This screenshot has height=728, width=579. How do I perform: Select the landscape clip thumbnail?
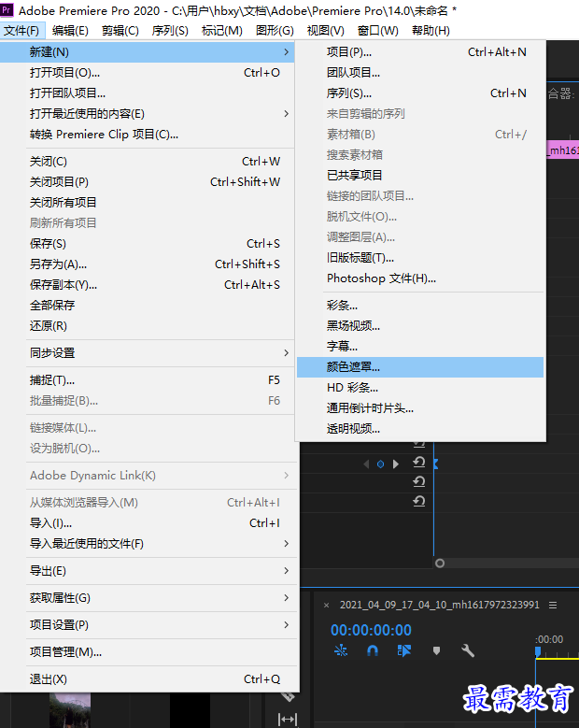(x=70, y=710)
